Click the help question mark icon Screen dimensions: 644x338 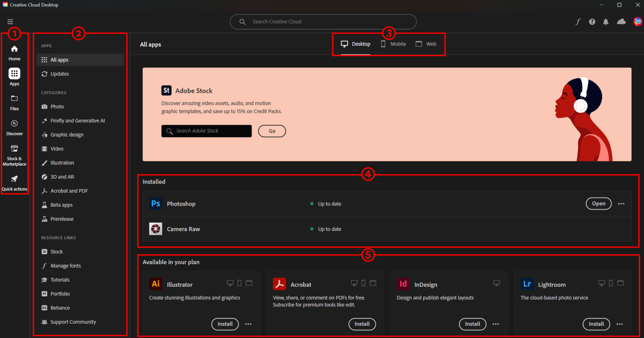click(592, 21)
